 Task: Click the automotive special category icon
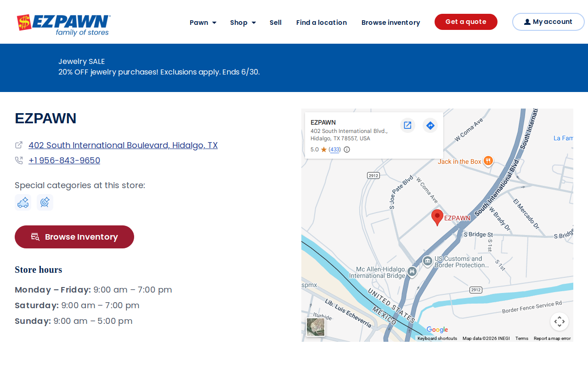23,202
